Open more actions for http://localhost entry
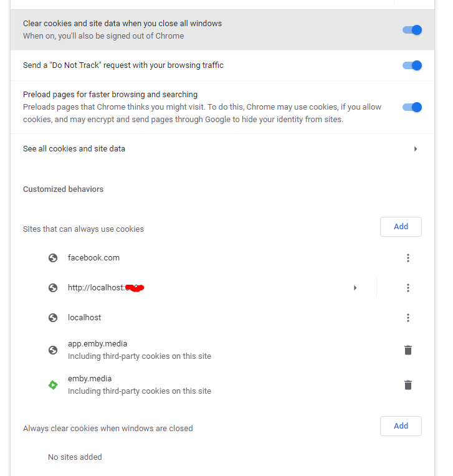453x476 pixels. [408, 288]
